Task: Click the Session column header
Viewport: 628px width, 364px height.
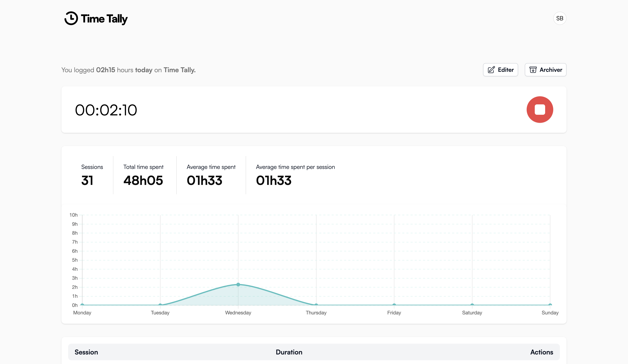Action: (86, 352)
